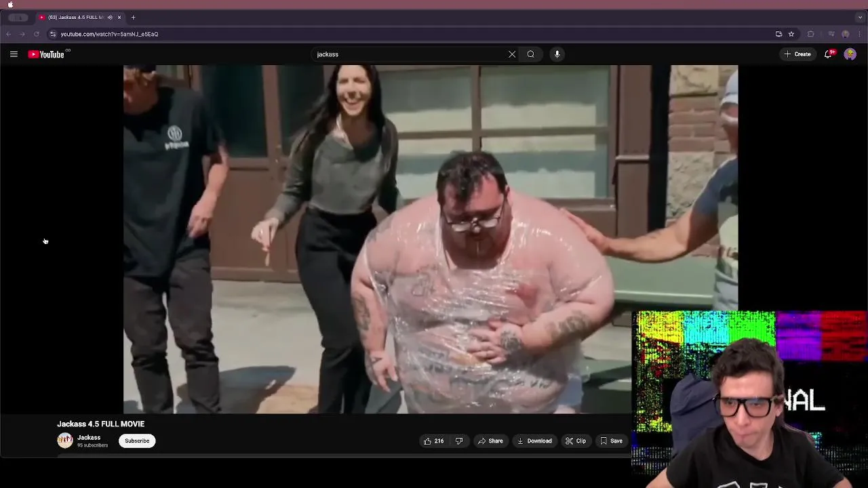This screenshot has width=868, height=488.
Task: Click the video title Jackass 4.5 FULL MOVIE
Action: [100, 424]
